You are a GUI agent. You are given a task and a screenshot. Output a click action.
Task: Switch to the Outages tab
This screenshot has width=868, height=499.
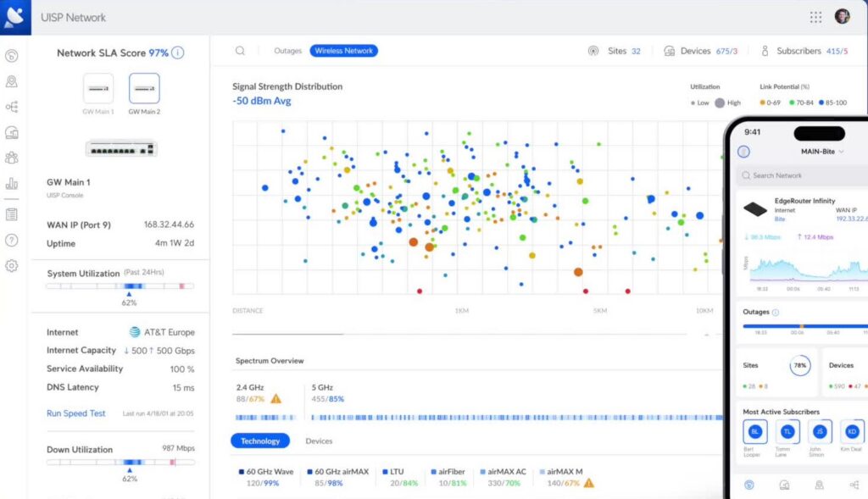[288, 51]
